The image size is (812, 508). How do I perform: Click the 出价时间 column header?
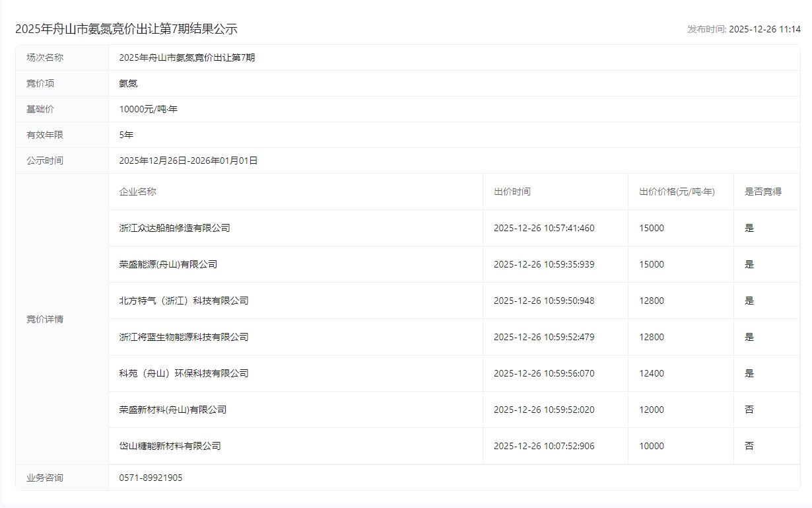click(512, 192)
